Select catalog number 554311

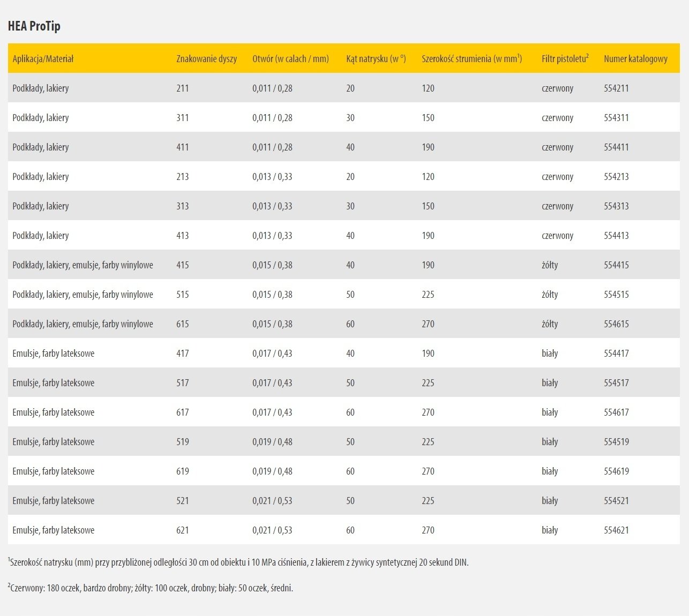click(616, 118)
